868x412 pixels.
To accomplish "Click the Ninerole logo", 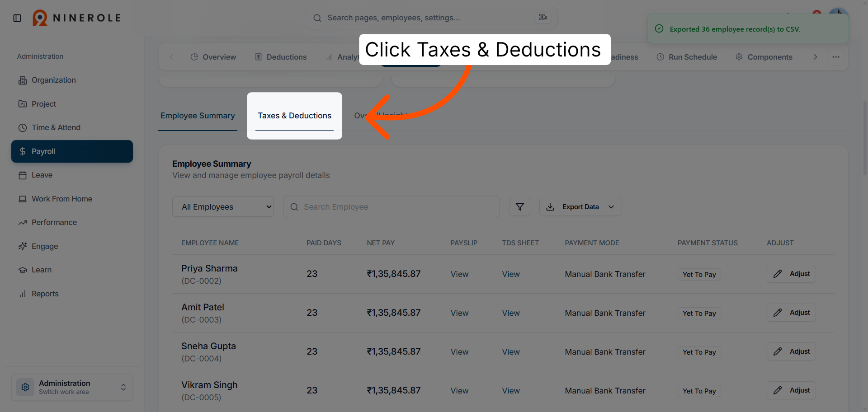I will (x=77, y=18).
